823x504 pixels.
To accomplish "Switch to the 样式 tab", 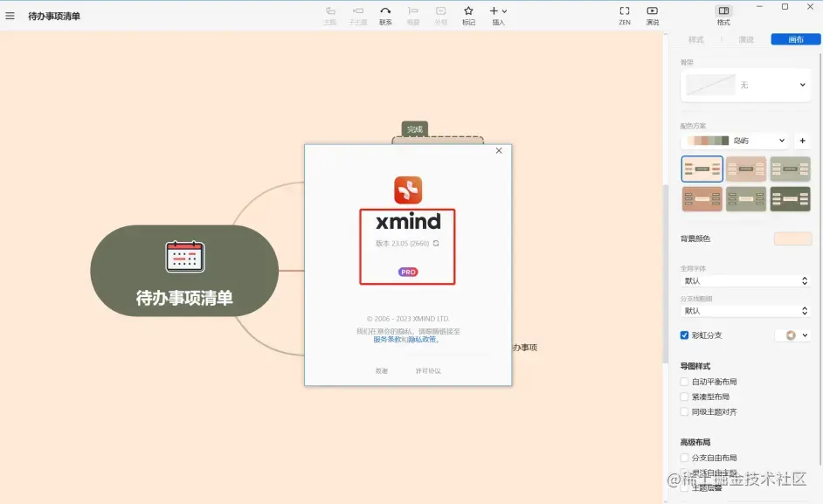I will click(x=696, y=39).
